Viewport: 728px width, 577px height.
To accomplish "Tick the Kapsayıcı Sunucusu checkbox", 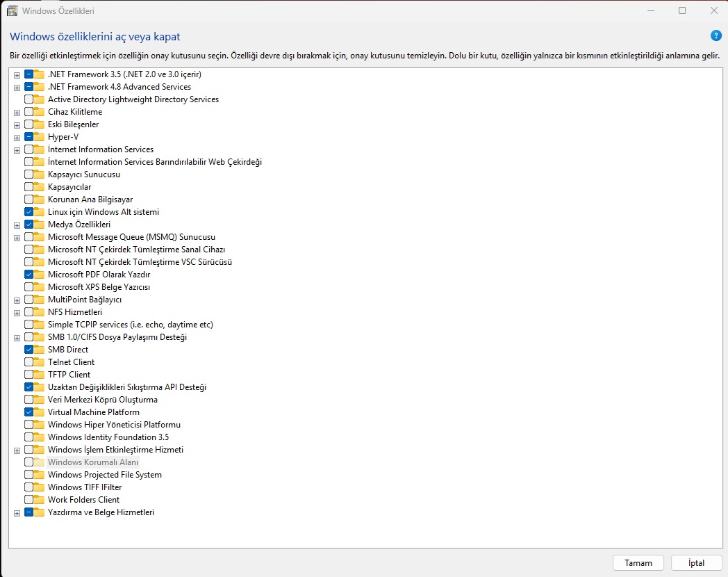I will coord(28,174).
